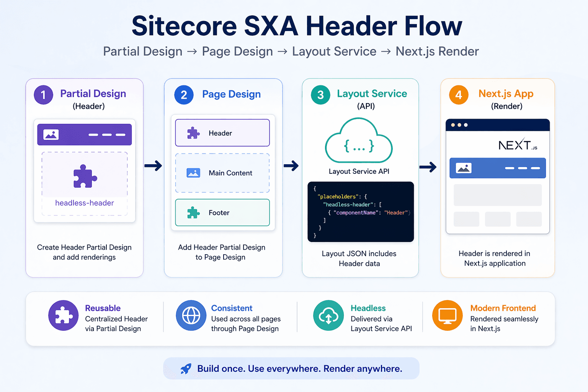Viewport: 588px width, 392px height.
Task: Select step 4 Next.js App circle badge
Action: pos(458,95)
